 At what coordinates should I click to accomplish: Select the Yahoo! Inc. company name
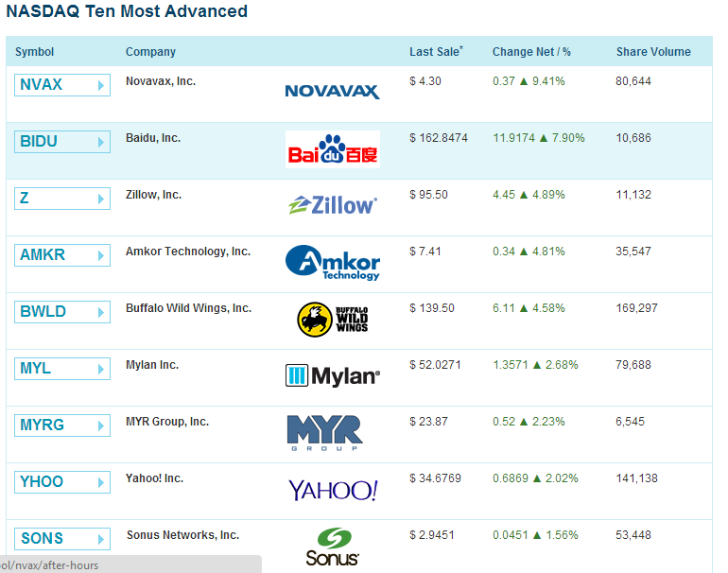155,478
